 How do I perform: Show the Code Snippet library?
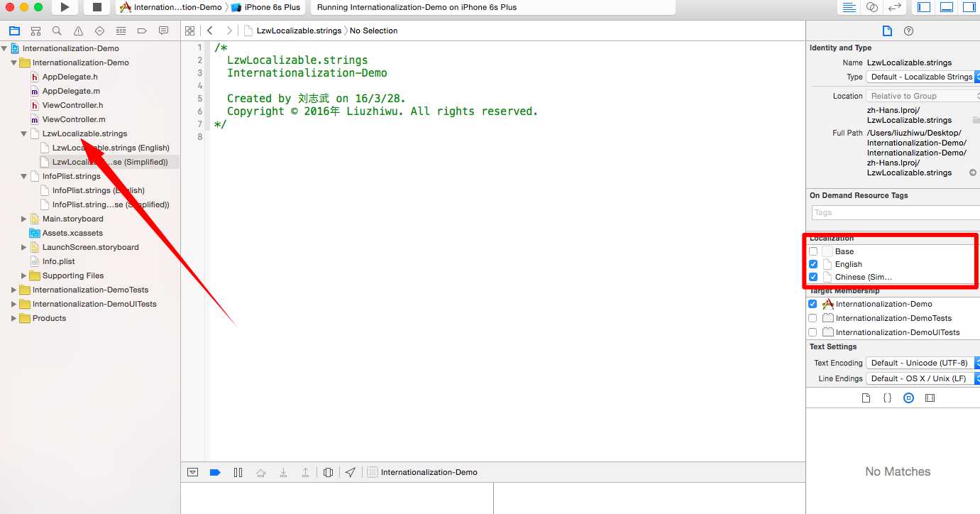coord(887,398)
